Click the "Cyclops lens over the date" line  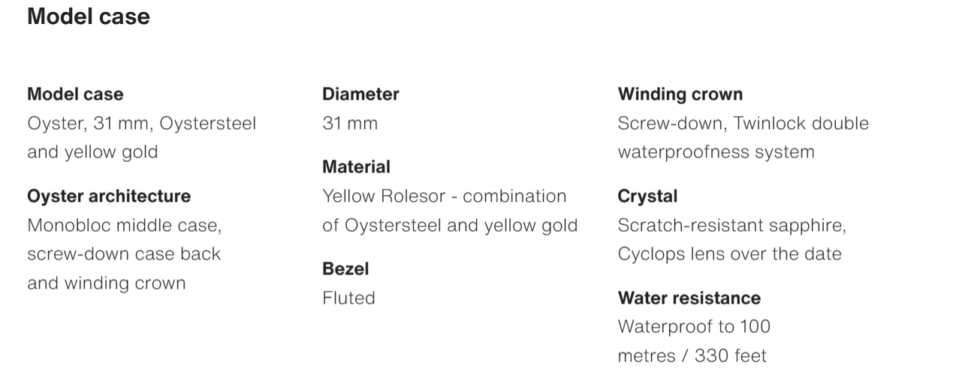tap(729, 254)
